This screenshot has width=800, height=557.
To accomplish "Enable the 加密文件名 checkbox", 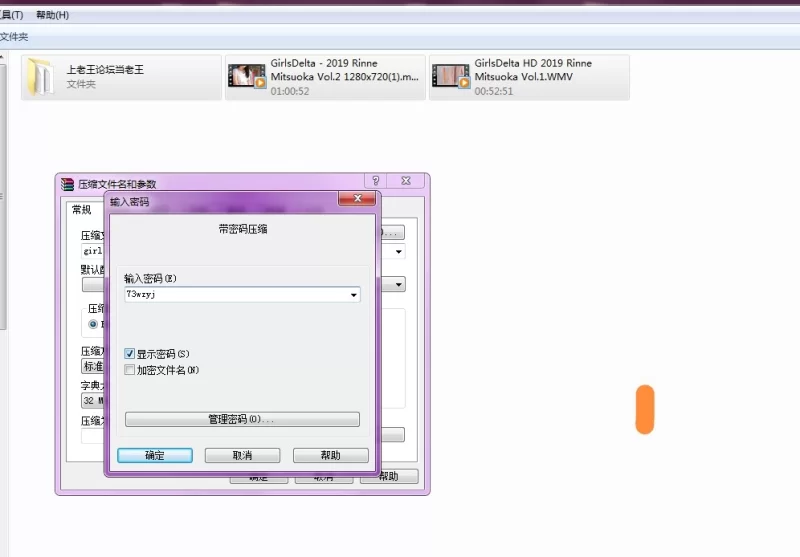I will [x=130, y=370].
